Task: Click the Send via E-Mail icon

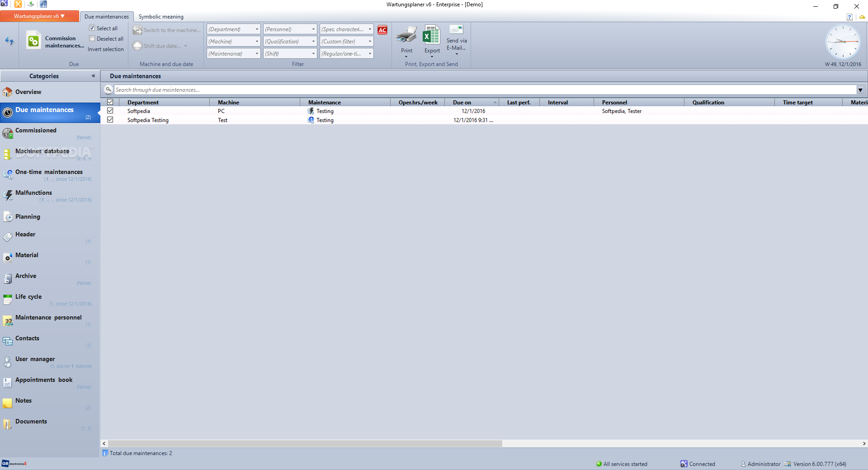Action: click(x=457, y=30)
